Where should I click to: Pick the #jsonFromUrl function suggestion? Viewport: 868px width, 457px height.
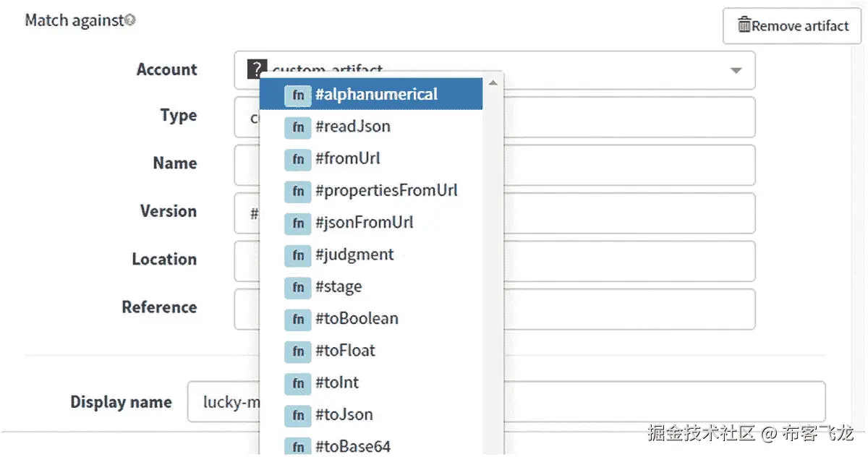(x=365, y=223)
